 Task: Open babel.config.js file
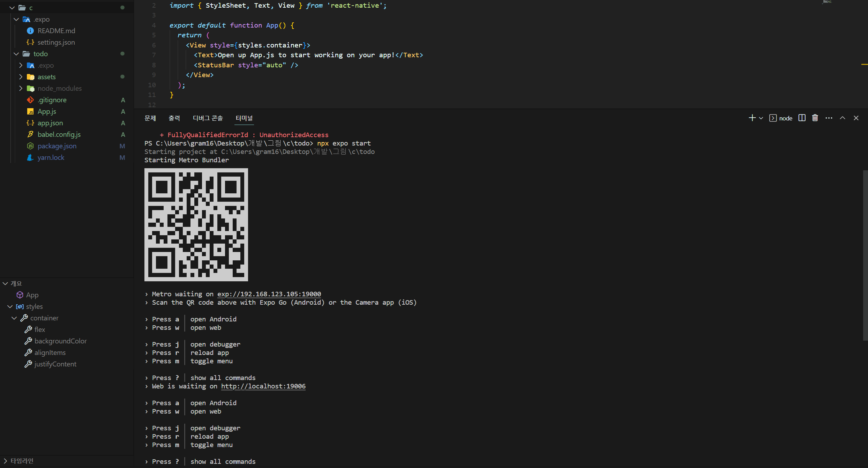(59, 134)
